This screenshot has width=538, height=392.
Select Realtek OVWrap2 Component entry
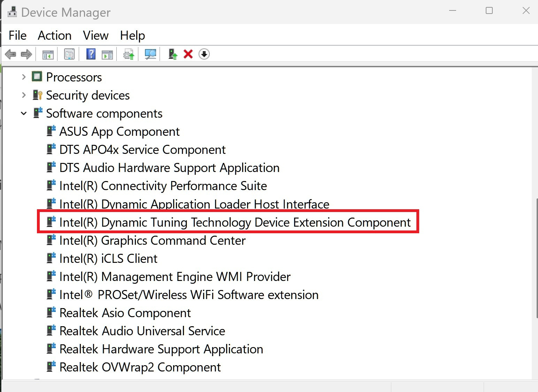140,367
